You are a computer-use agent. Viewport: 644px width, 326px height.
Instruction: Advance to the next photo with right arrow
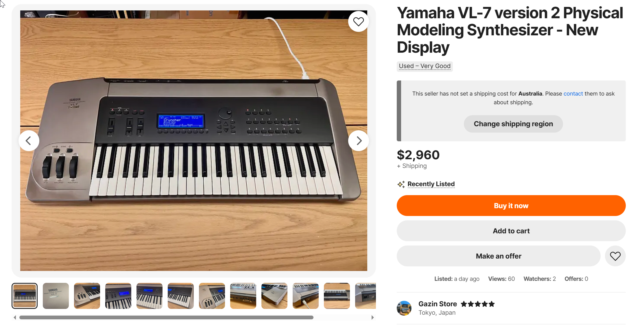359,141
